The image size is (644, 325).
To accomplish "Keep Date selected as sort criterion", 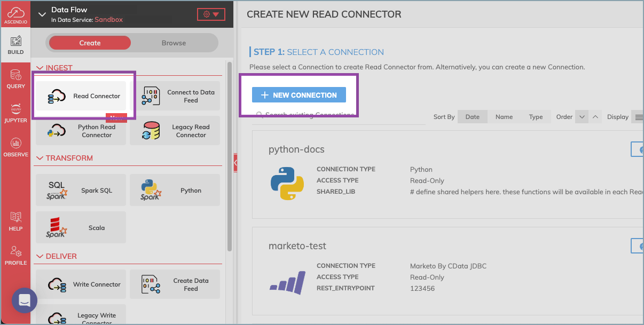I will tap(472, 116).
